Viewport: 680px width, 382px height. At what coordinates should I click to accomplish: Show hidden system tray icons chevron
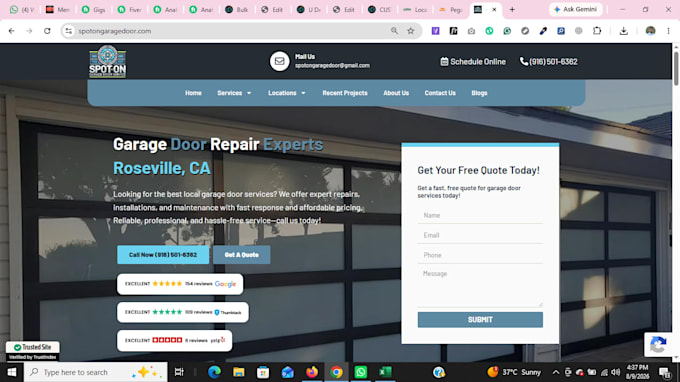tap(556, 372)
